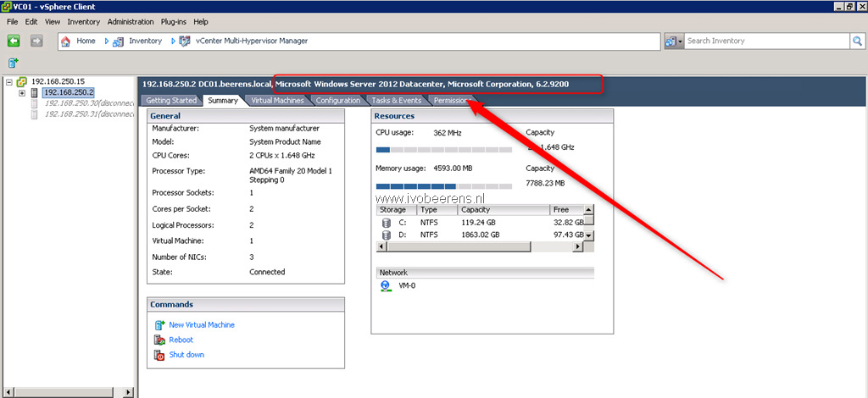Image resolution: width=868 pixels, height=398 pixels.
Task: Click the Home house icon in breadcrumb
Action: (x=66, y=41)
